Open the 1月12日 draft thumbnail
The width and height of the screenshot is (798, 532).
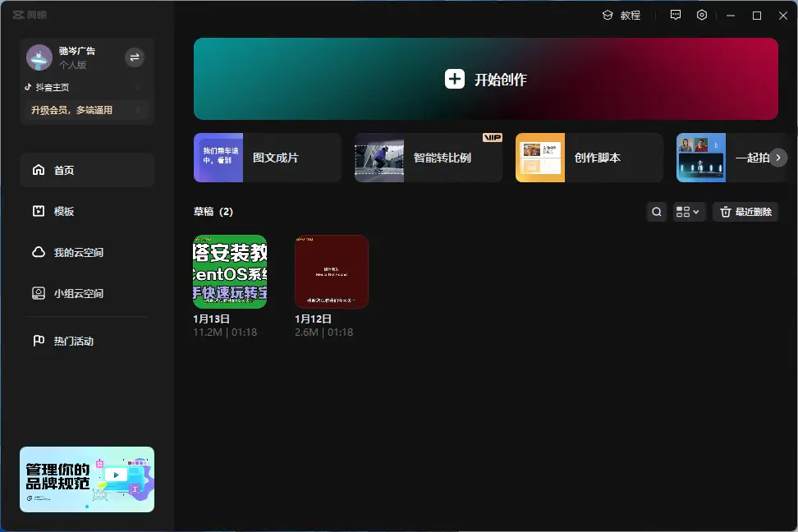[332, 272]
